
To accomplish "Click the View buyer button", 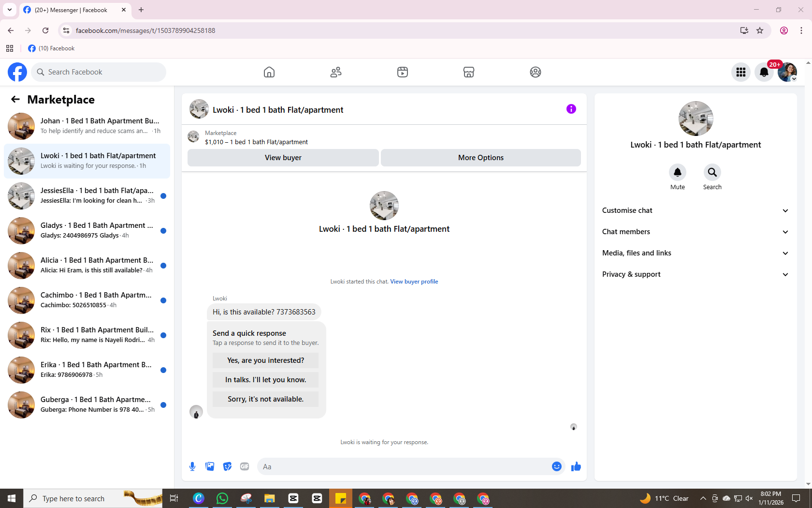I will 283,158.
